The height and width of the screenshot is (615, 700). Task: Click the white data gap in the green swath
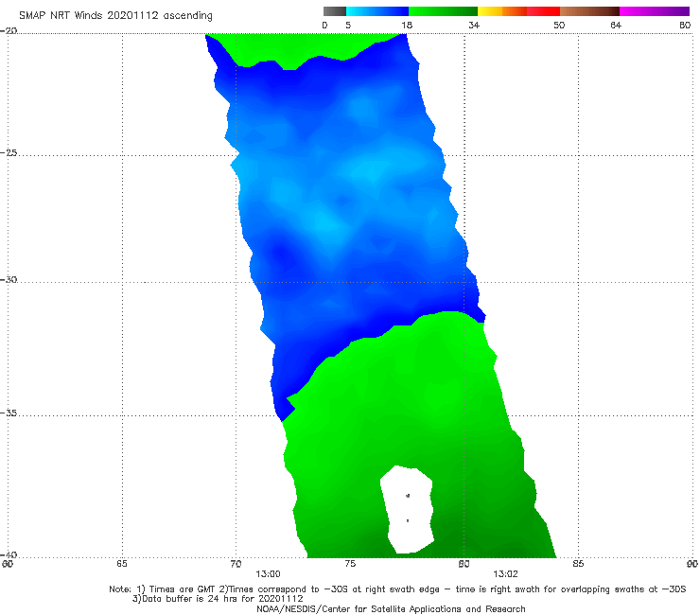point(409,509)
